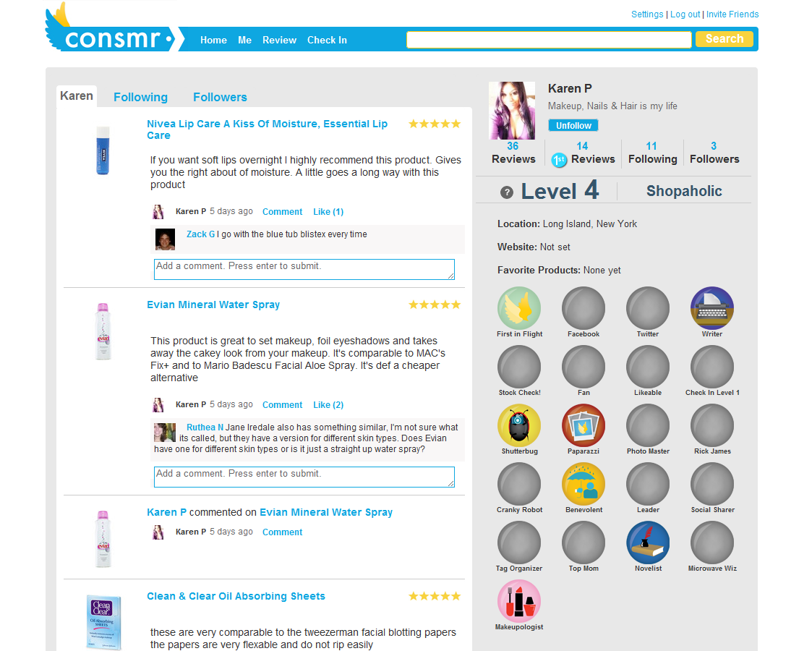Click the locked Microwave Wiz badge
The image size is (812, 651).
pos(712,542)
